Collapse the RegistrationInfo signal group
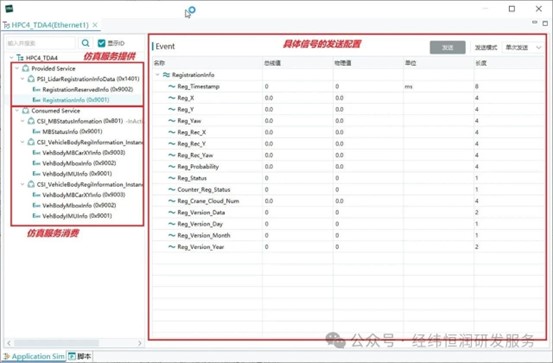Screen dimensions: 553x363 pyautogui.click(x=158, y=75)
